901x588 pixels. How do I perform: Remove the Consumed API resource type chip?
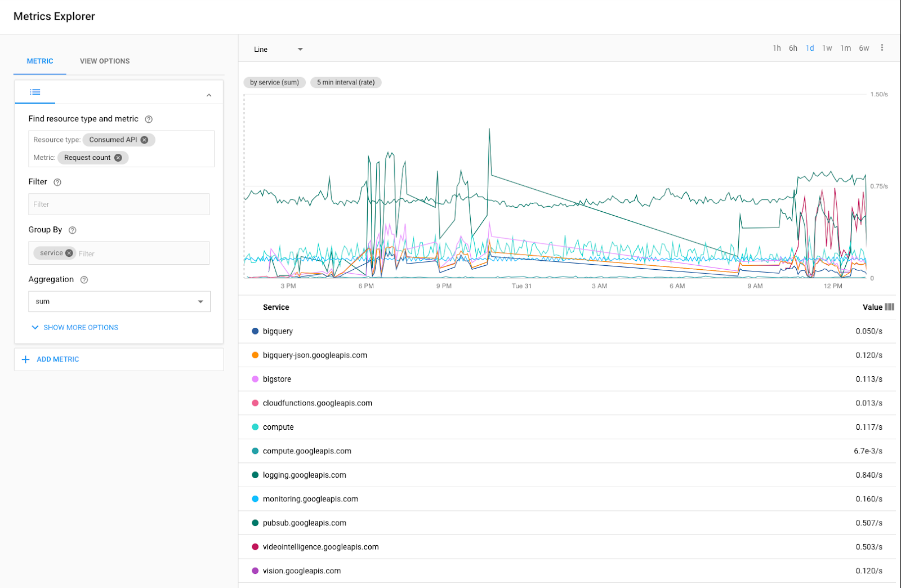(x=145, y=140)
